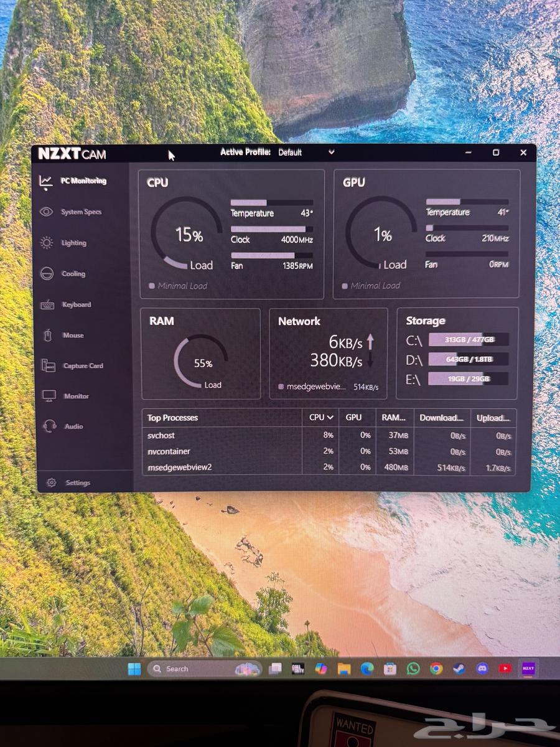Click the CPU fan speed bar
560x747 pixels.
point(272,255)
